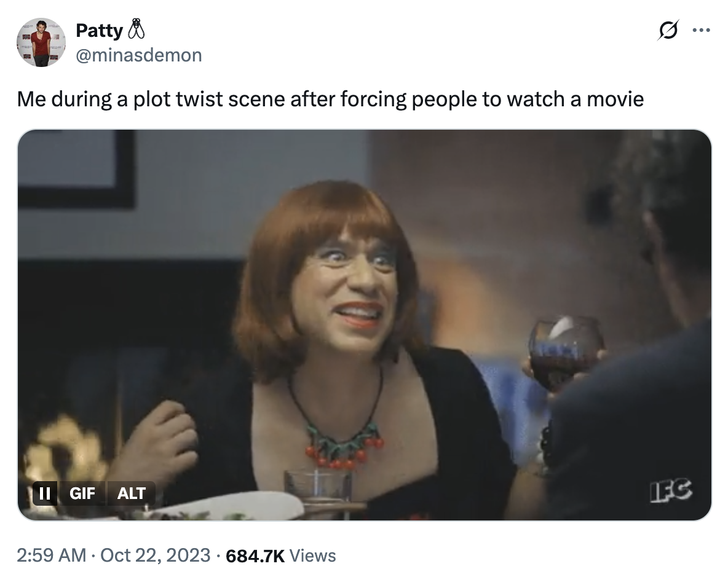Click the picture frame in GIF background

coord(76,168)
